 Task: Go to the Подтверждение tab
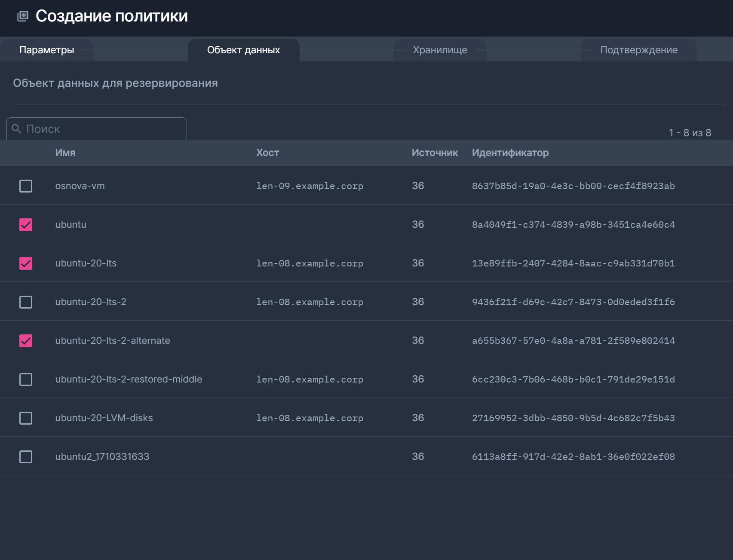coord(638,50)
